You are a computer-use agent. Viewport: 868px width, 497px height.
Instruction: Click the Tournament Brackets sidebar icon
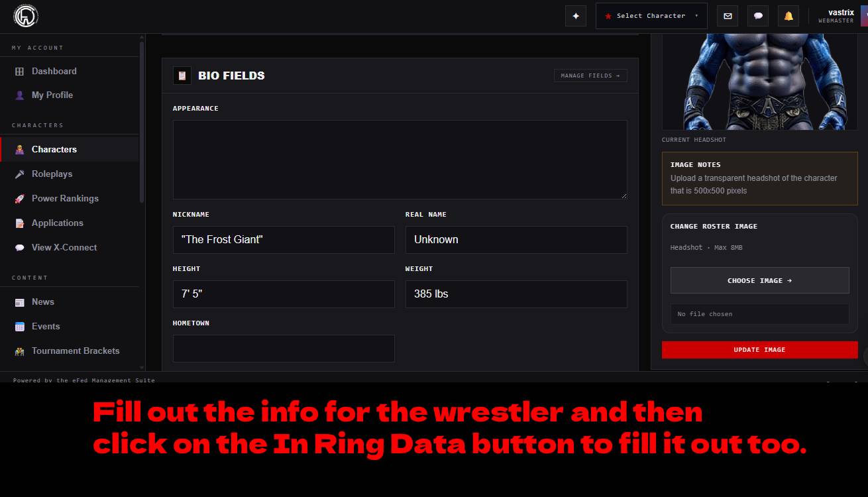[x=19, y=351]
